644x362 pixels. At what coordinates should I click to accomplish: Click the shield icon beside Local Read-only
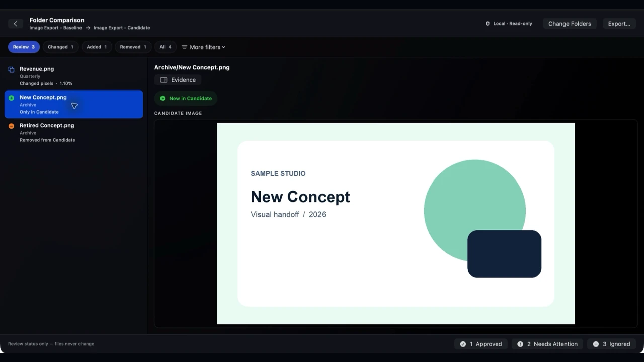click(487, 24)
